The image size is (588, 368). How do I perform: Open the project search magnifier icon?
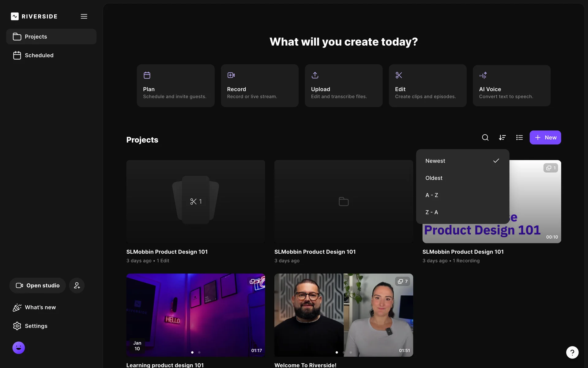click(x=485, y=137)
